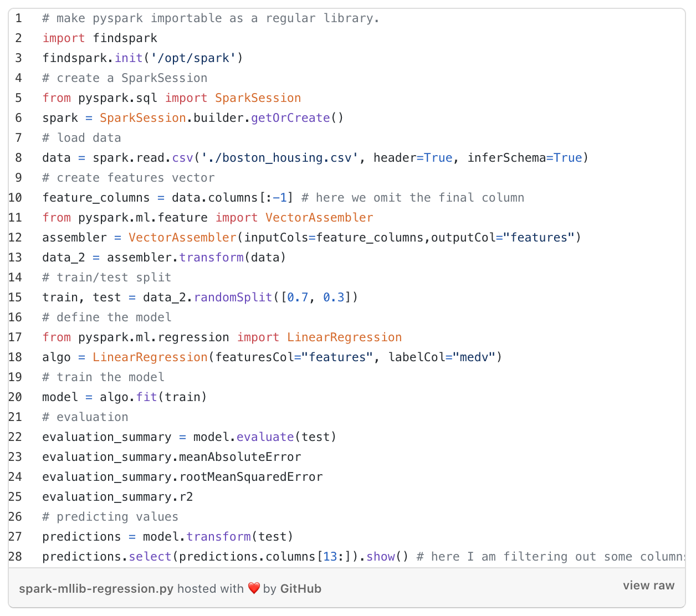Image resolution: width=696 pixels, height=616 pixels.
Task: Click the rootMeanSquaredError property line
Action: (x=182, y=477)
